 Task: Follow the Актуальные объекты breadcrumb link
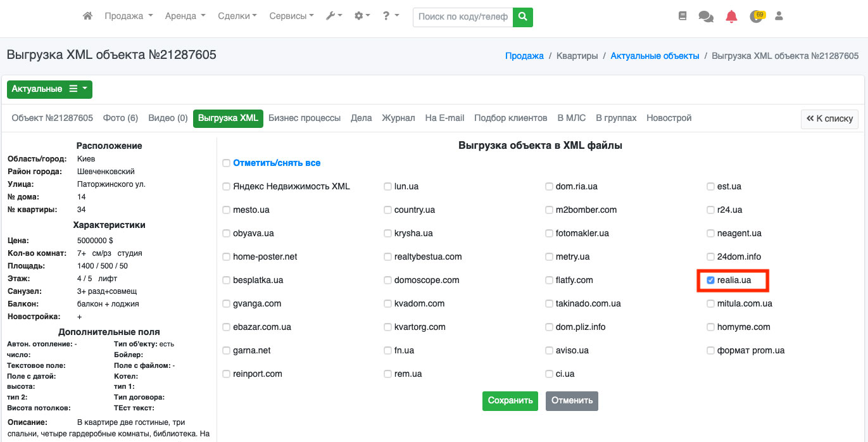[655, 56]
